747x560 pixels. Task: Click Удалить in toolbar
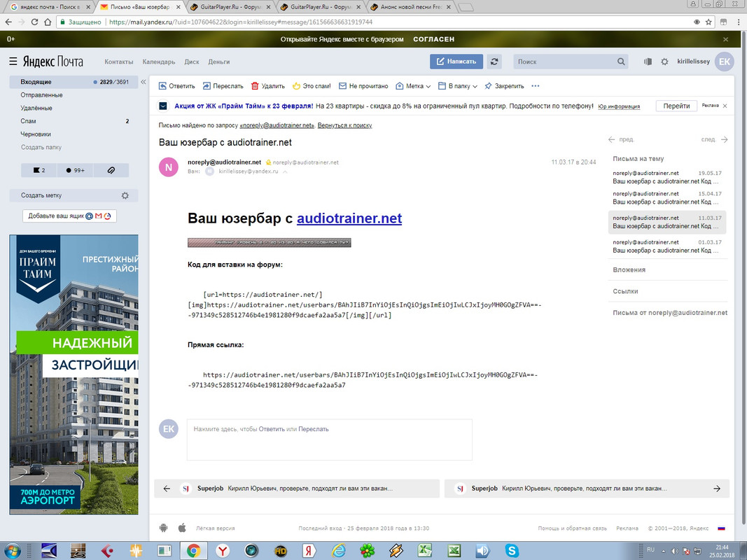pyautogui.click(x=267, y=86)
